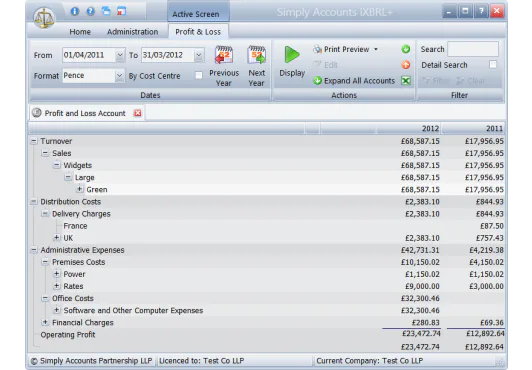Expand Financial Charges node
Screen dimensions: 532x370
(45, 323)
